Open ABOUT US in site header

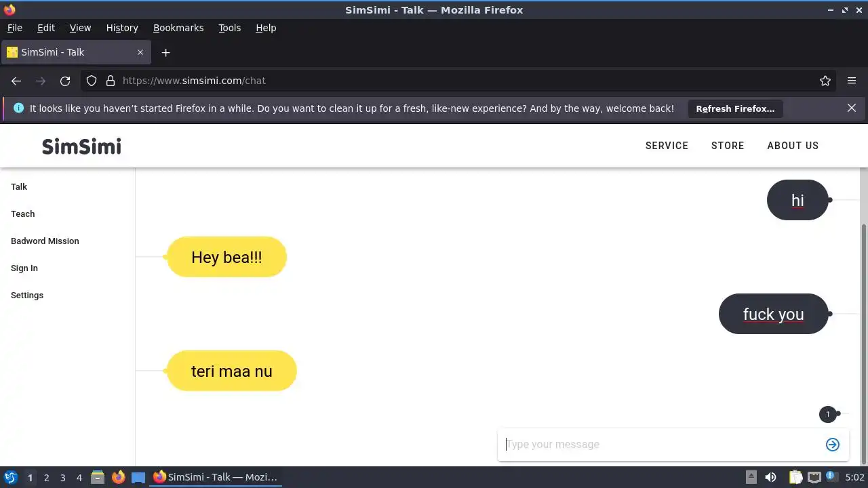793,146
